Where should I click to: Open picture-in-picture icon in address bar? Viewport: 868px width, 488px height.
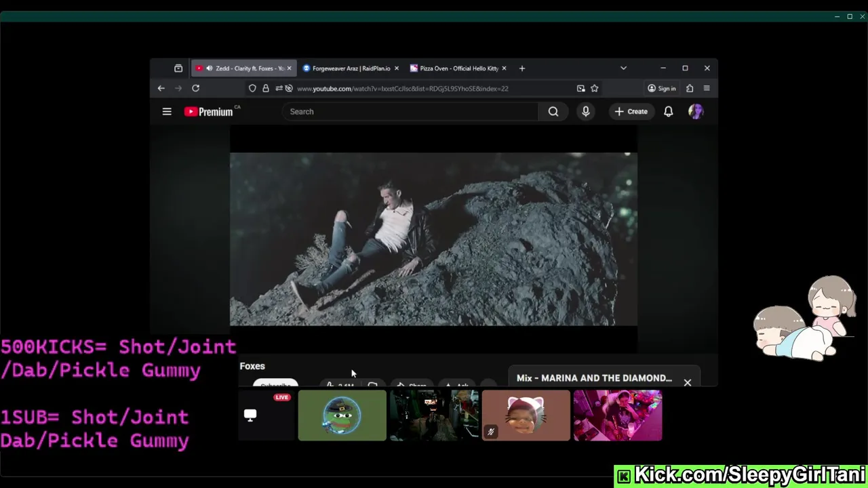coord(580,88)
